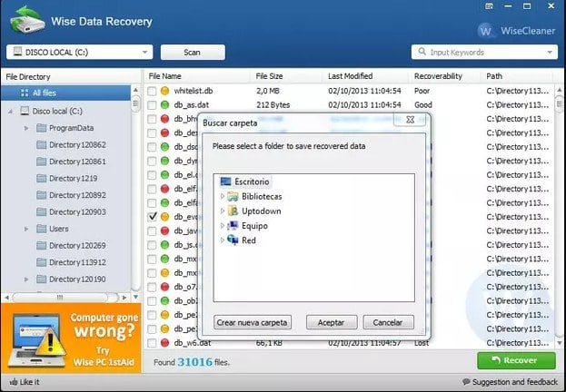
Task: Click the green Recover button
Action: point(516,360)
